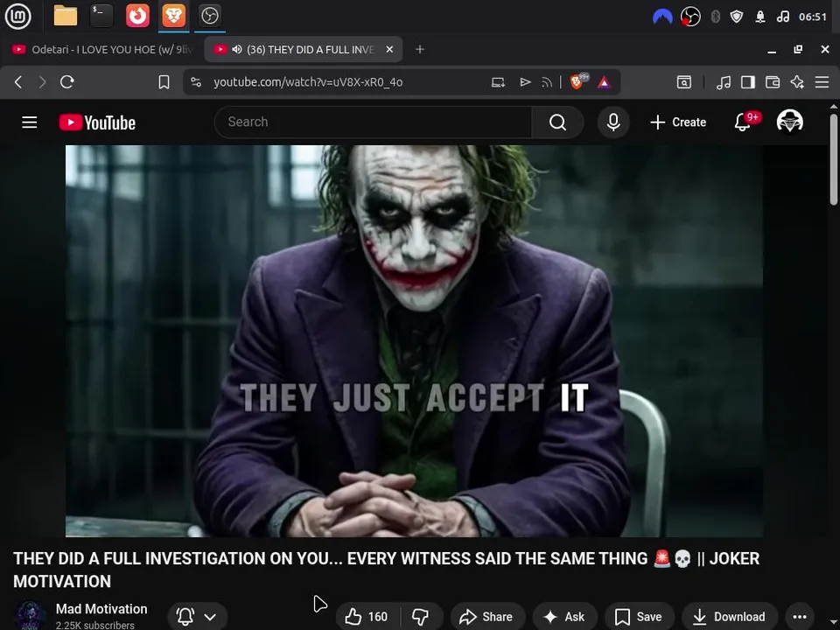Bookmark this page
The width and height of the screenshot is (840, 630).
coord(164,82)
